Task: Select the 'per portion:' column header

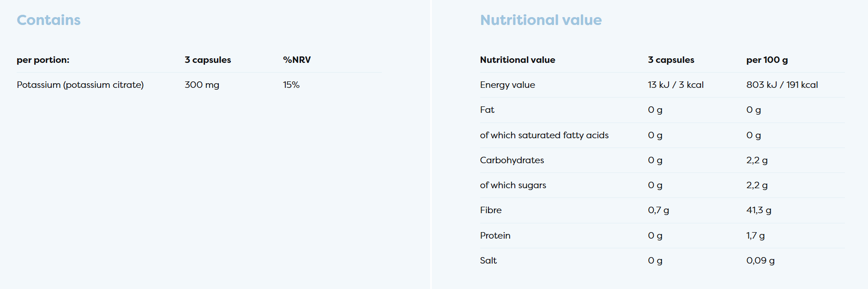Action: click(43, 60)
